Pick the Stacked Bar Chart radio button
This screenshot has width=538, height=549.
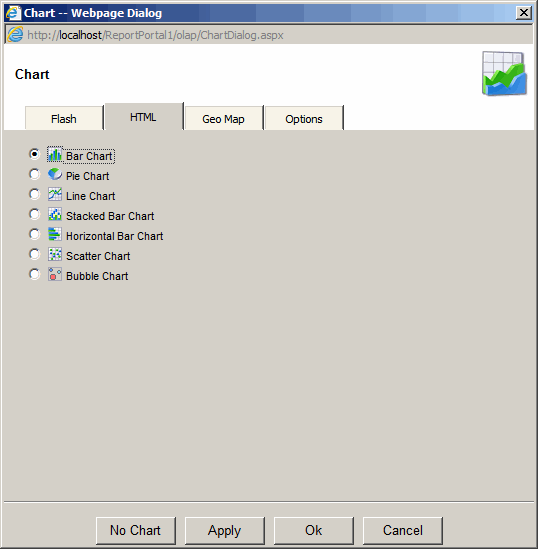click(x=34, y=214)
